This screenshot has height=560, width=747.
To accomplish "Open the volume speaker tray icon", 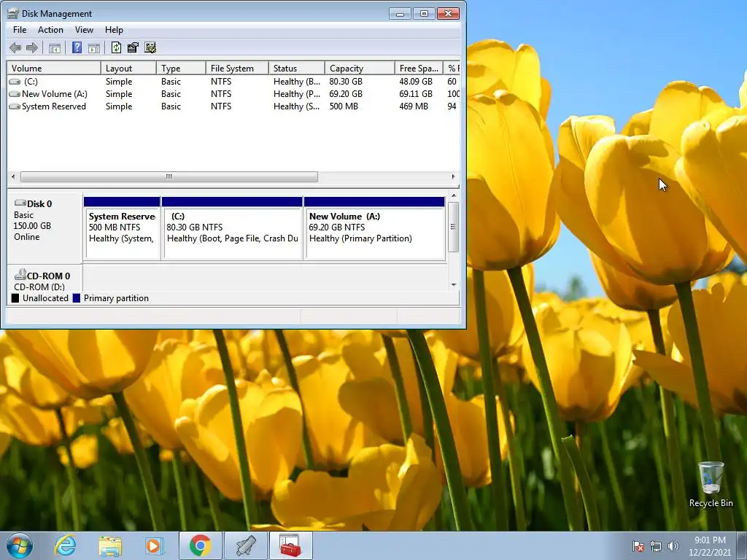I will coord(673,545).
